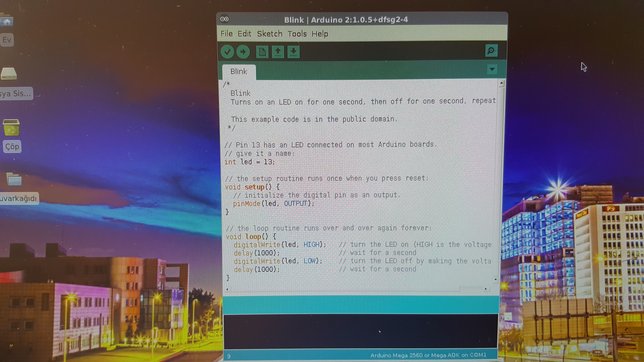Click the horizontal scroll left arrow
The height and width of the screenshot is (362, 644).
click(227, 290)
